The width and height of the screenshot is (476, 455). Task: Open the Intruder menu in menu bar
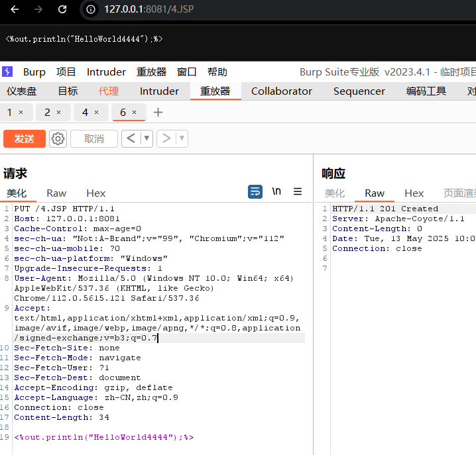[106, 72]
